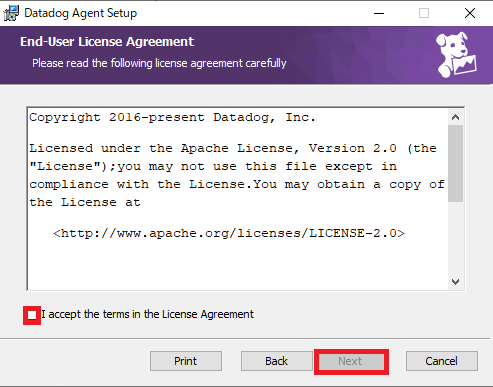The width and height of the screenshot is (493, 387).
Task: Click the greyed-out maximize window button
Action: pos(424,13)
